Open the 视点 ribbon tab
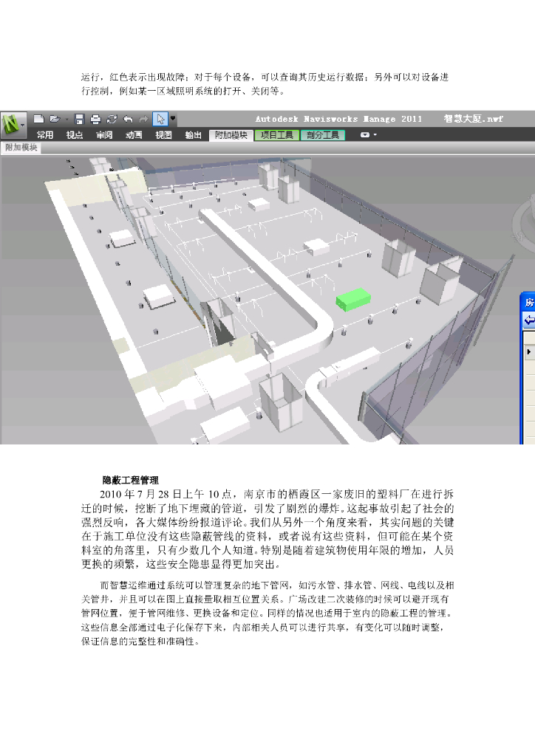Screen dimensions: 535x756 (x=75, y=135)
